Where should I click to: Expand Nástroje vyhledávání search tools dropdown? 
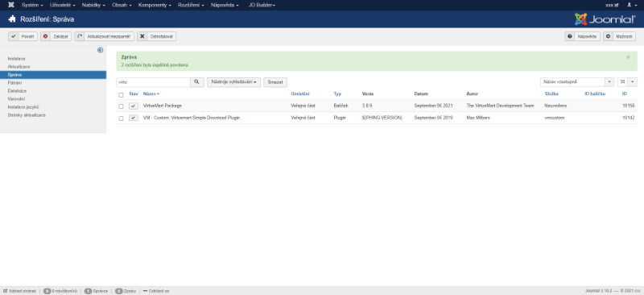233,82
